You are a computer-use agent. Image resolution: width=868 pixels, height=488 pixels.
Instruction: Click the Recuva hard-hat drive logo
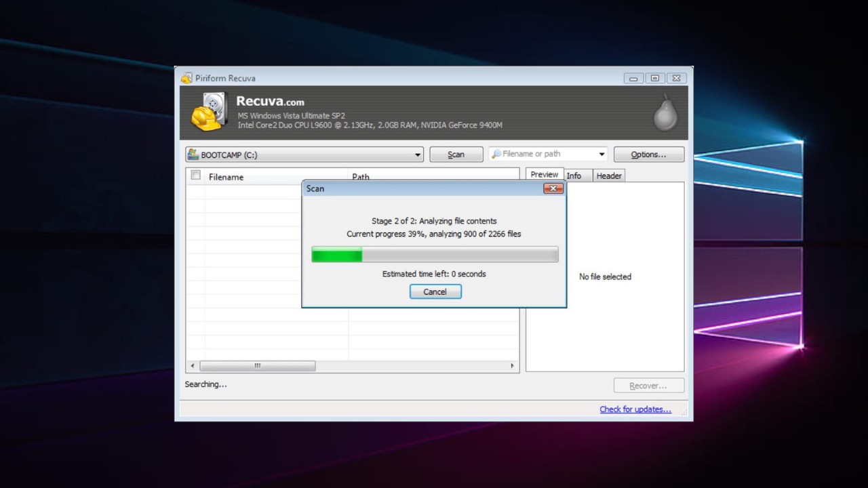pos(210,112)
